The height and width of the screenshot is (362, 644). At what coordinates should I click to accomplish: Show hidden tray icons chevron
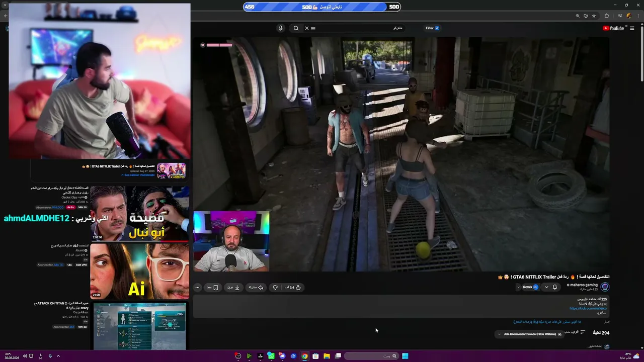[58, 356]
